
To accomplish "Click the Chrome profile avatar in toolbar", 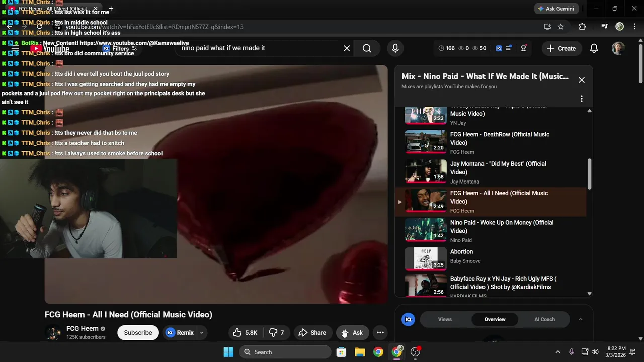I will click(619, 26).
